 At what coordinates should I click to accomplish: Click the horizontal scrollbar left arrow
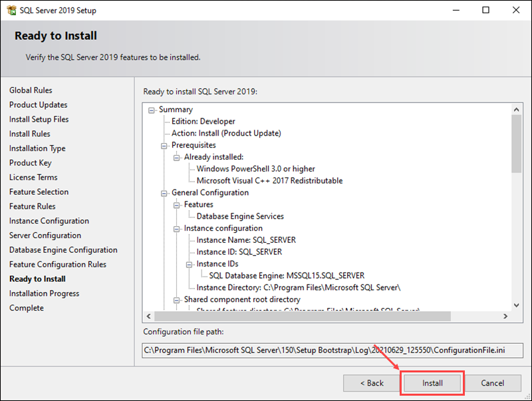point(148,316)
